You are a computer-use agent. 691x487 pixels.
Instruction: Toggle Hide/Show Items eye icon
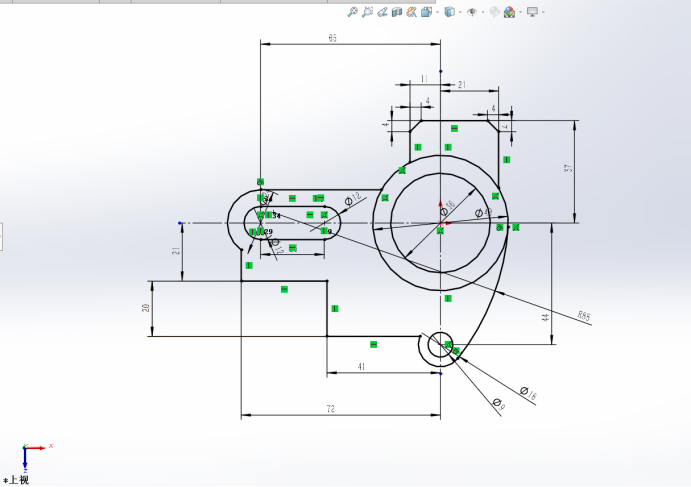point(472,12)
